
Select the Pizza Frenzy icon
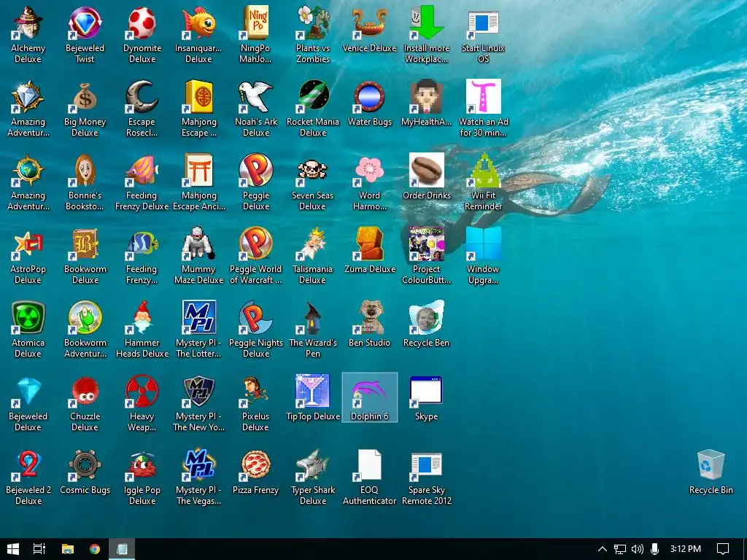[255, 465]
